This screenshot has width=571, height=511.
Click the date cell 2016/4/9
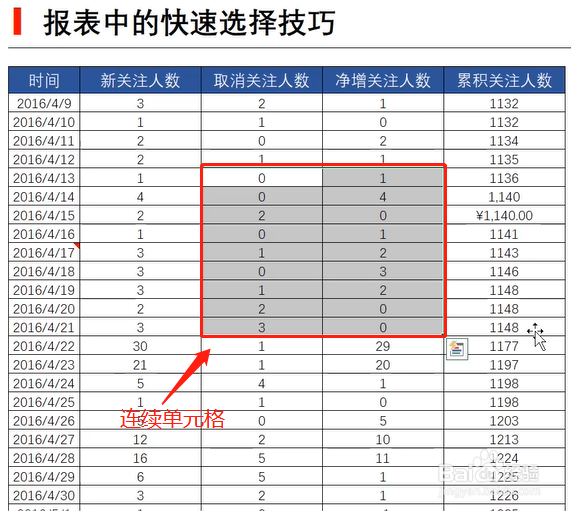(44, 103)
